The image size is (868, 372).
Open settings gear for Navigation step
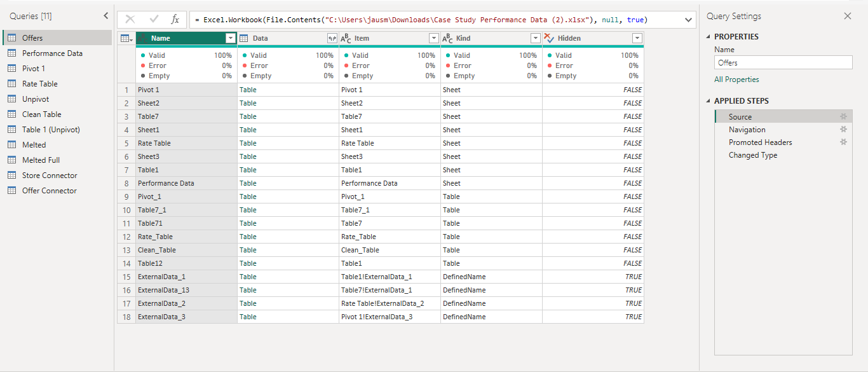pos(843,130)
